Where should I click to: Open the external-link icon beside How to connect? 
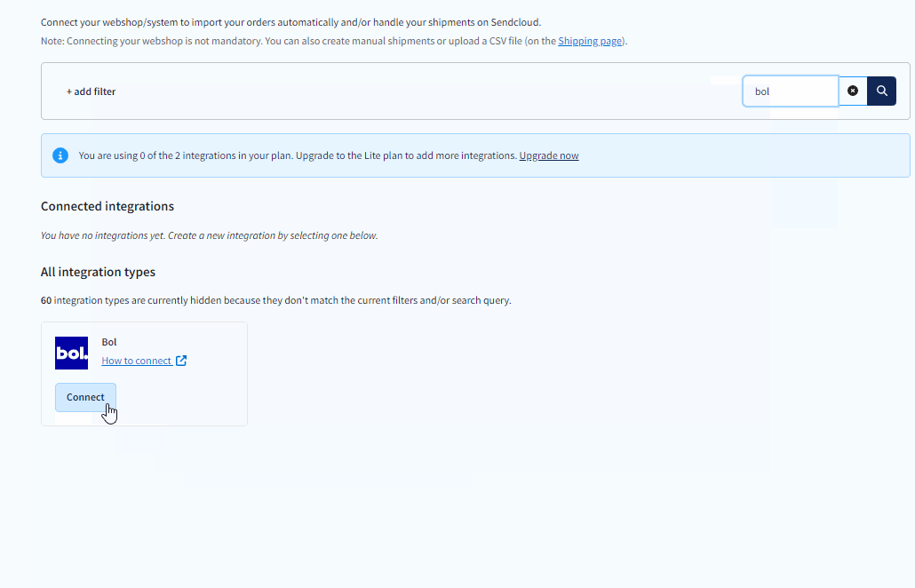(x=181, y=360)
